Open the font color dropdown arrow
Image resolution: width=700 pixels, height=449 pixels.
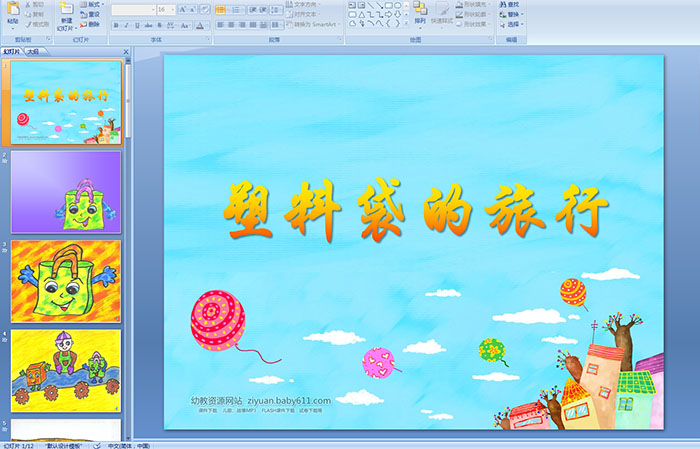(206, 24)
